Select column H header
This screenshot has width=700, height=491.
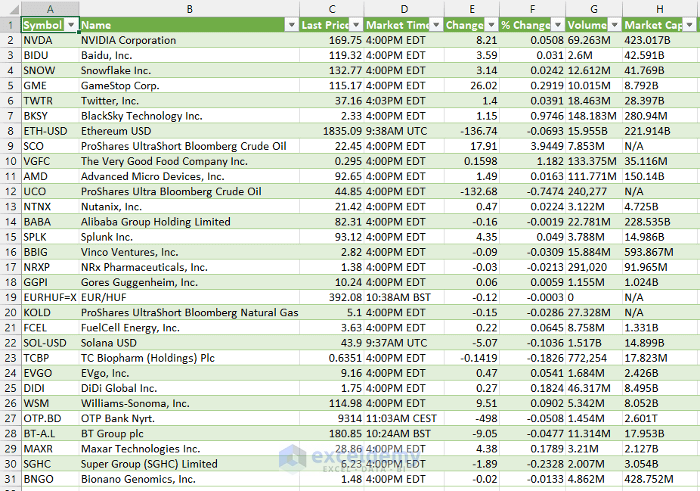click(660, 9)
